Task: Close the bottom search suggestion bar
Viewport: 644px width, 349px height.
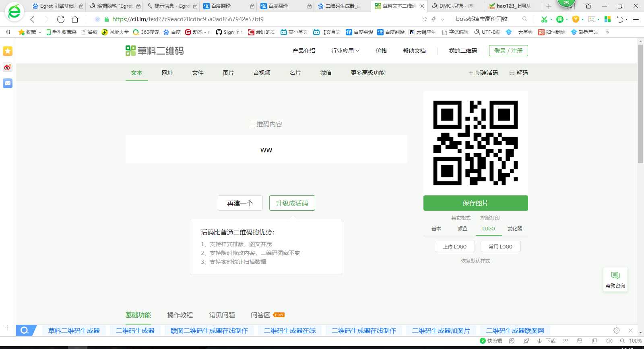Action: coord(631,331)
